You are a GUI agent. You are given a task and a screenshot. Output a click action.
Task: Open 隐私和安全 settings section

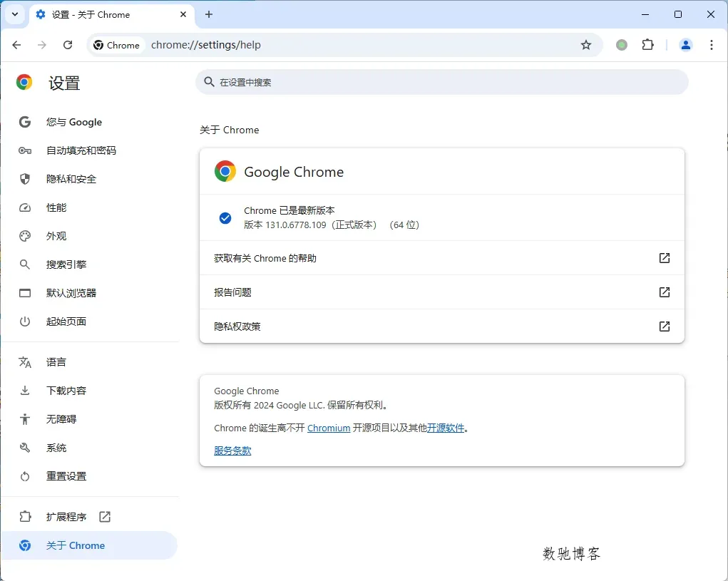click(x=91, y=179)
